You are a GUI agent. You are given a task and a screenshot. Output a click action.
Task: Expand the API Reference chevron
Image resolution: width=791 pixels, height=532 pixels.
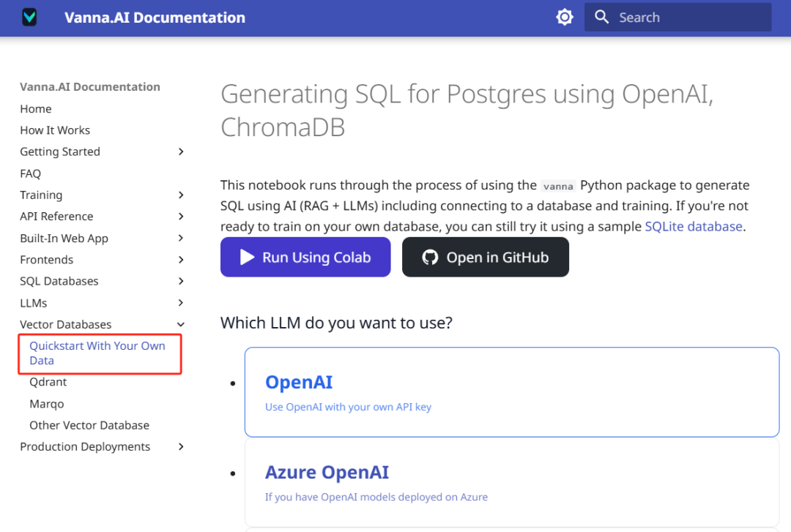181,217
